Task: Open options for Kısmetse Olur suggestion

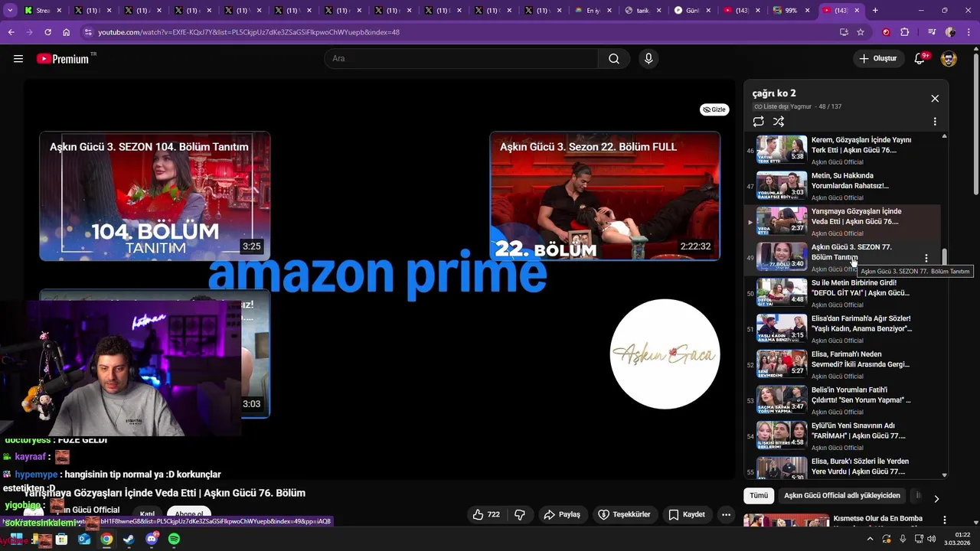Action: (x=945, y=520)
